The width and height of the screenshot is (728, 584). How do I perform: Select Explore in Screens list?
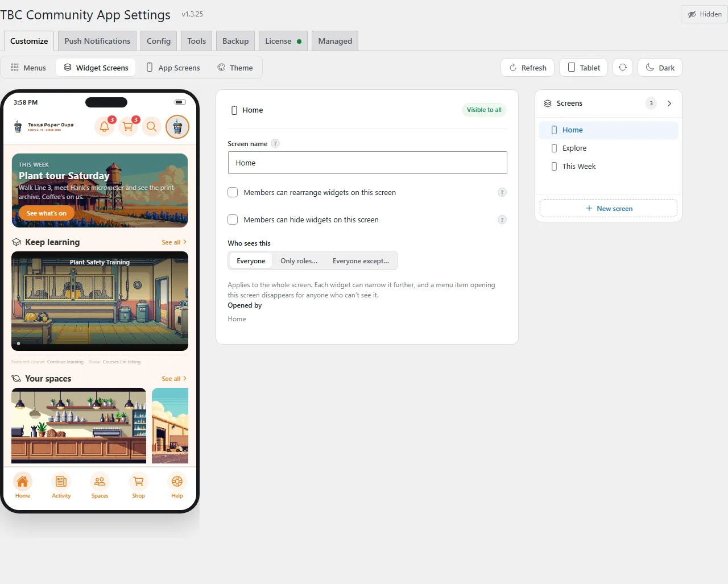[x=609, y=148]
